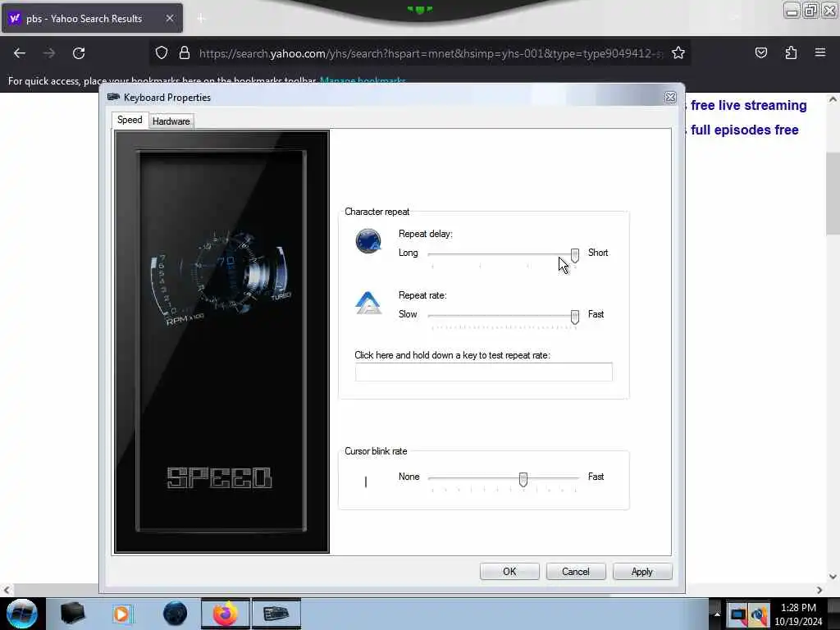Click the page scrollbar up arrow

pos(833,99)
